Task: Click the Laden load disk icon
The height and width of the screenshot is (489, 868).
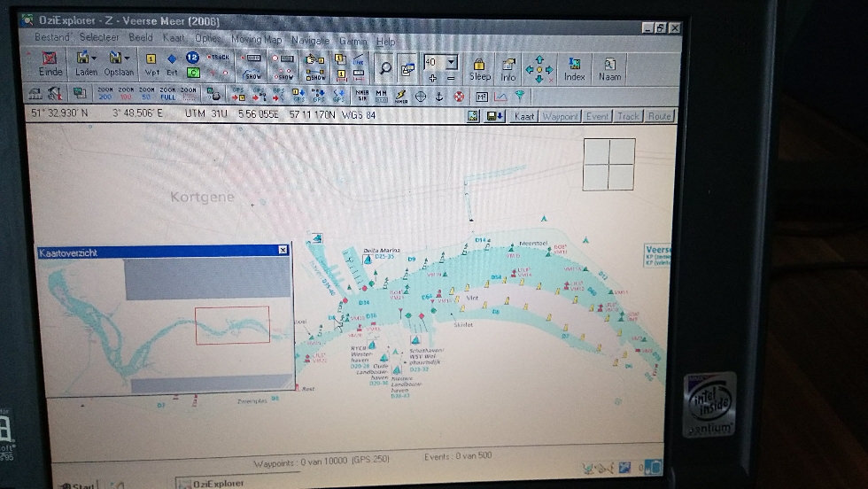Action: click(82, 57)
